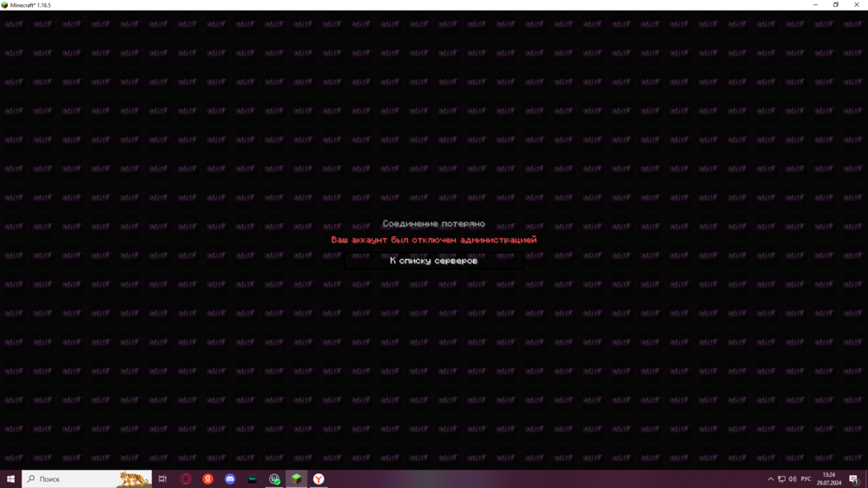The height and width of the screenshot is (488, 868).
Task: Open the Windows Start menu
Action: pos(10,478)
